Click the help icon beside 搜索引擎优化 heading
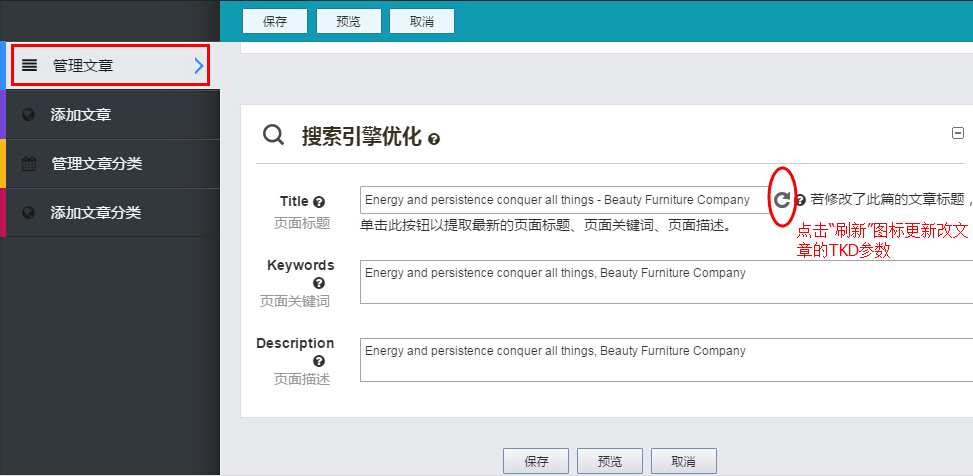The image size is (973, 476). (434, 138)
